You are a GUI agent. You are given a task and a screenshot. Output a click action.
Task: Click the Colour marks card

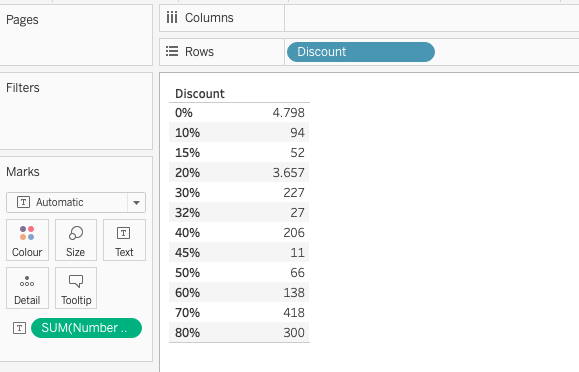(27, 240)
